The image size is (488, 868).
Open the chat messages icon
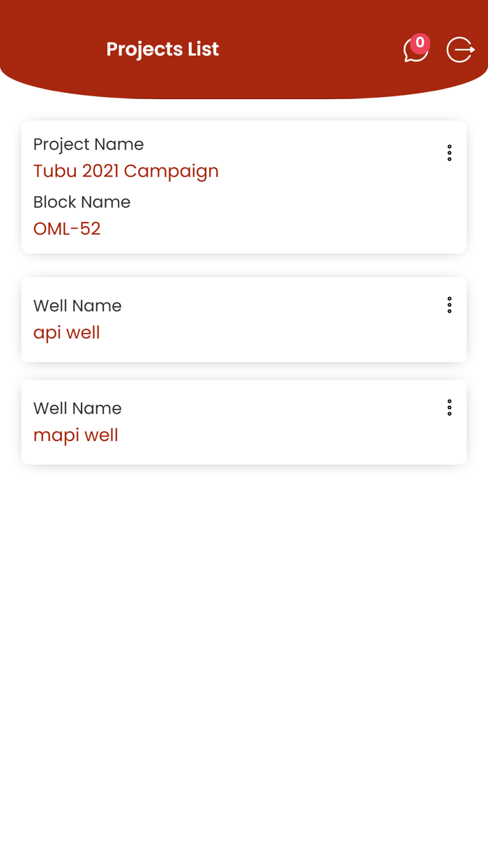coord(413,52)
